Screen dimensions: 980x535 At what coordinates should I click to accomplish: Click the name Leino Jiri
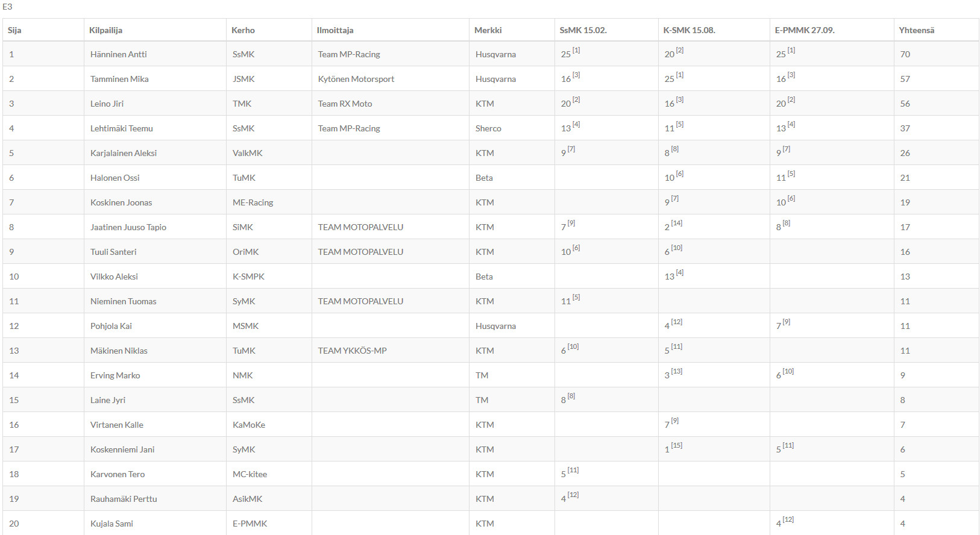(107, 104)
